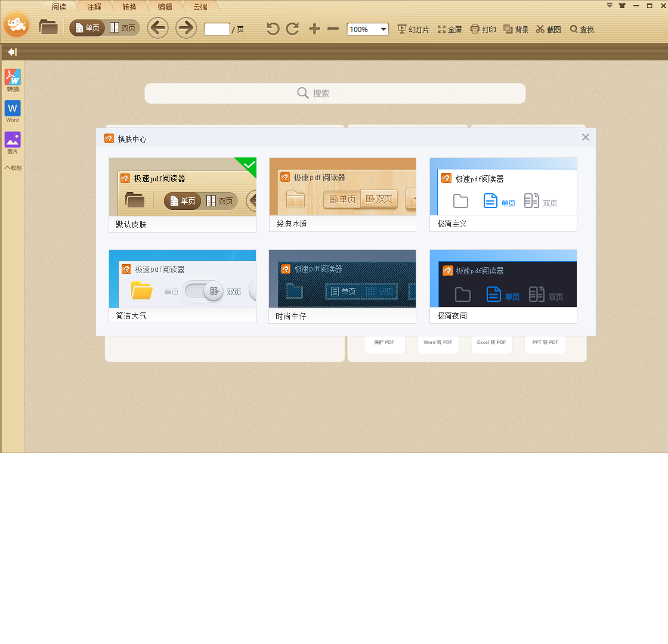Open find (查找) tool
Screen dimensions: 668x644
click(x=582, y=29)
